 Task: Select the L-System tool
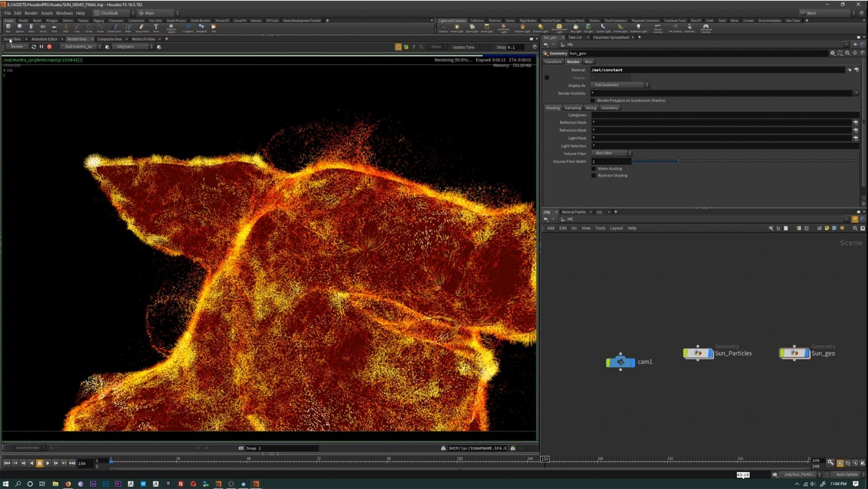(x=187, y=27)
